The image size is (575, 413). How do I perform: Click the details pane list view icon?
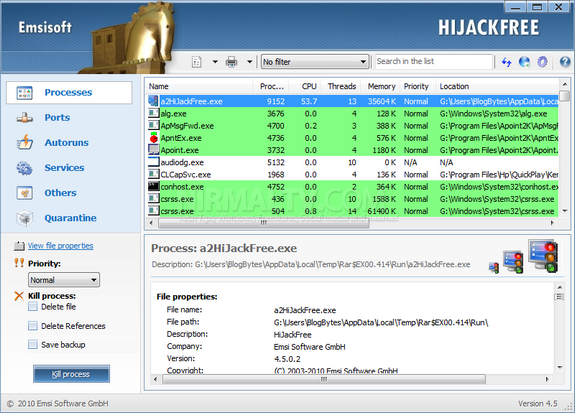click(x=560, y=296)
